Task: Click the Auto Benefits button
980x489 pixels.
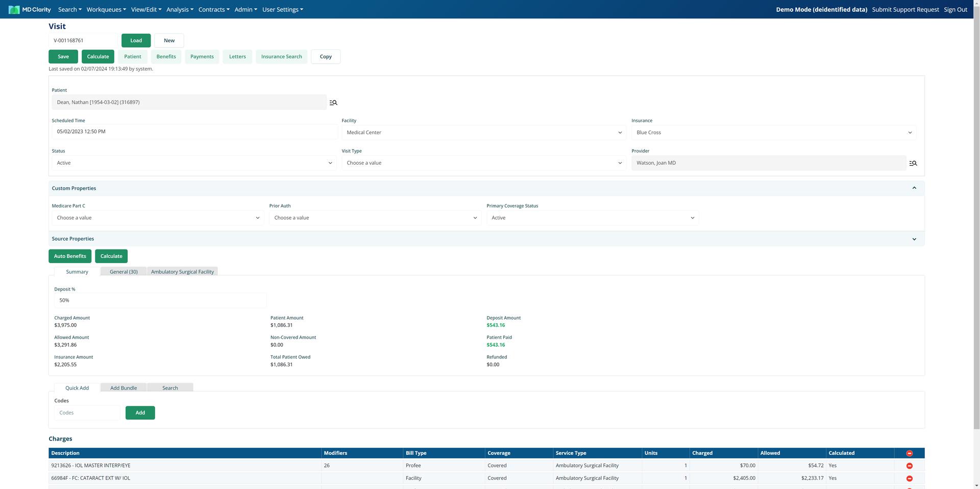Action: 70,256
